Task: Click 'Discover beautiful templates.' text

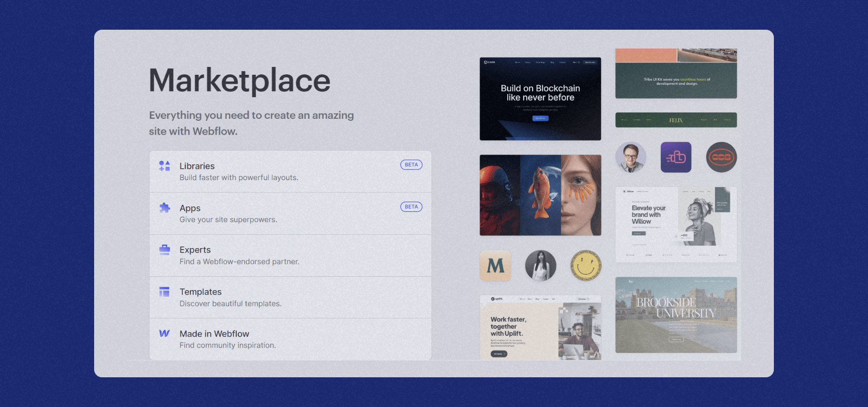Action: (x=230, y=304)
